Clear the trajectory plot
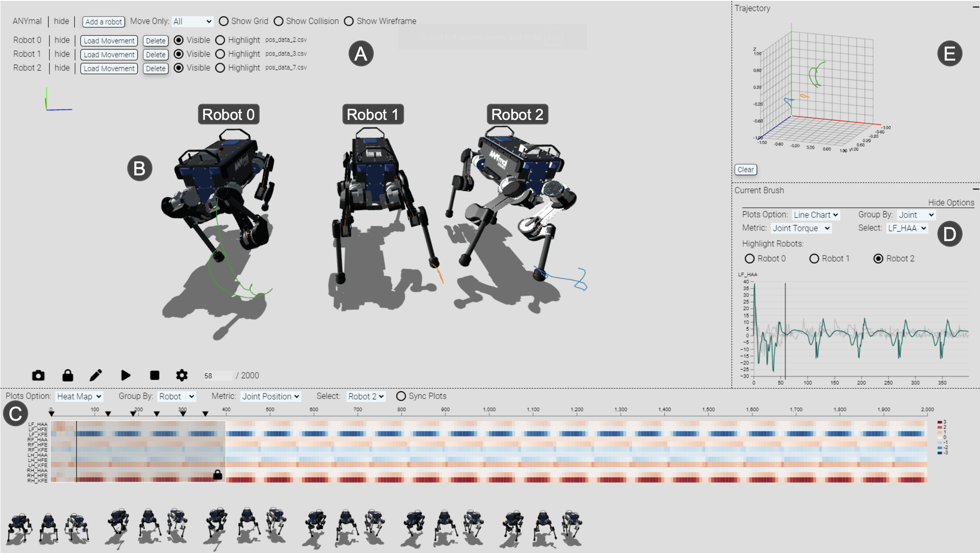Image resolution: width=980 pixels, height=553 pixels. (745, 169)
